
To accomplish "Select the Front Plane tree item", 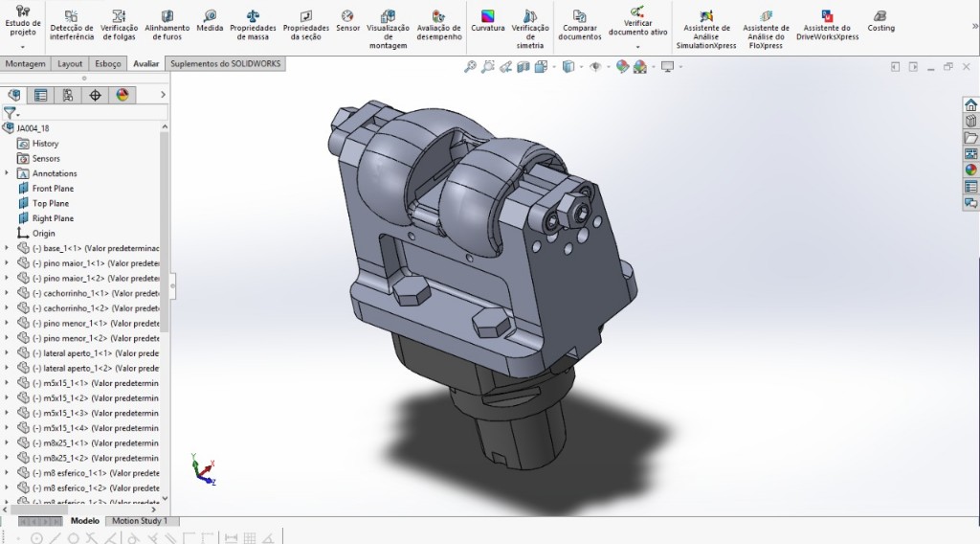I will [x=52, y=189].
